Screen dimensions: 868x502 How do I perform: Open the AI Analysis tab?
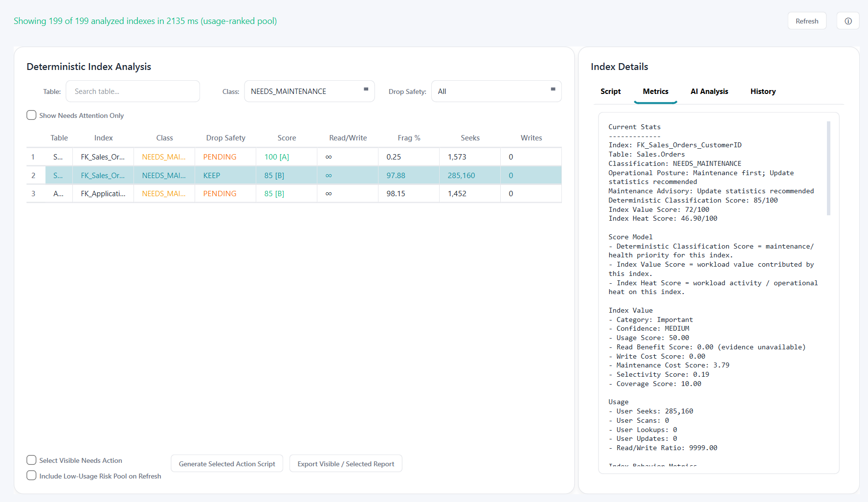tap(709, 91)
